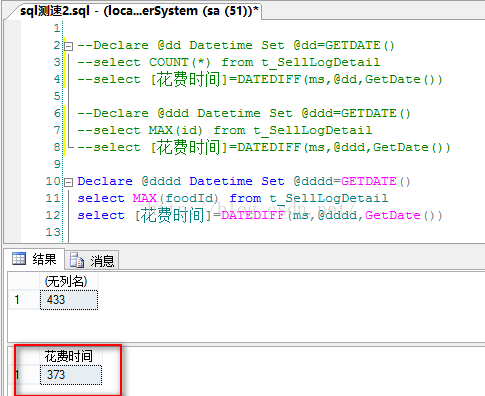Select the result cell containing 433
Viewport: 485px width, 396px height.
[x=69, y=300]
